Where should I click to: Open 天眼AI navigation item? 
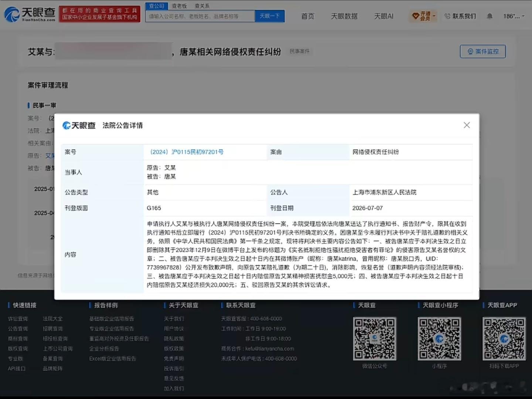(x=384, y=16)
